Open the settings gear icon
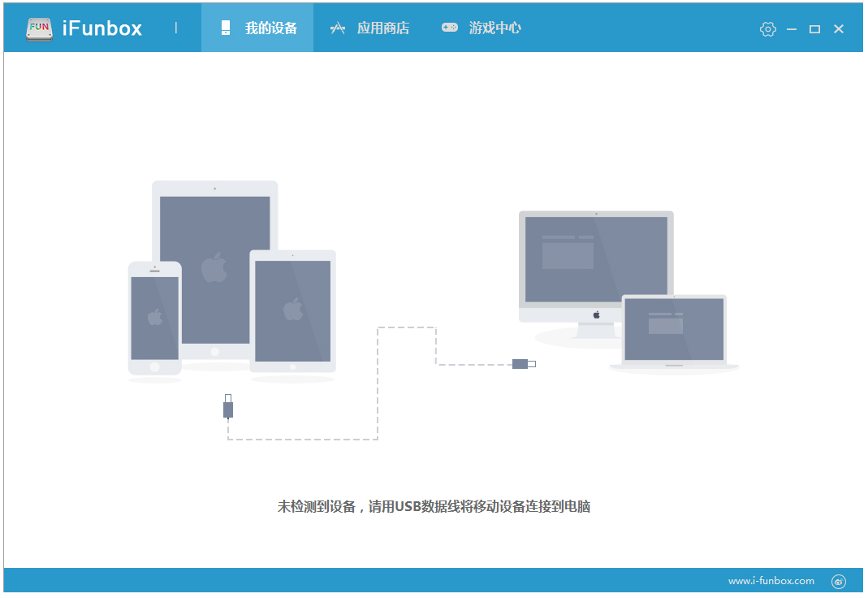The height and width of the screenshot is (598, 868). [767, 28]
